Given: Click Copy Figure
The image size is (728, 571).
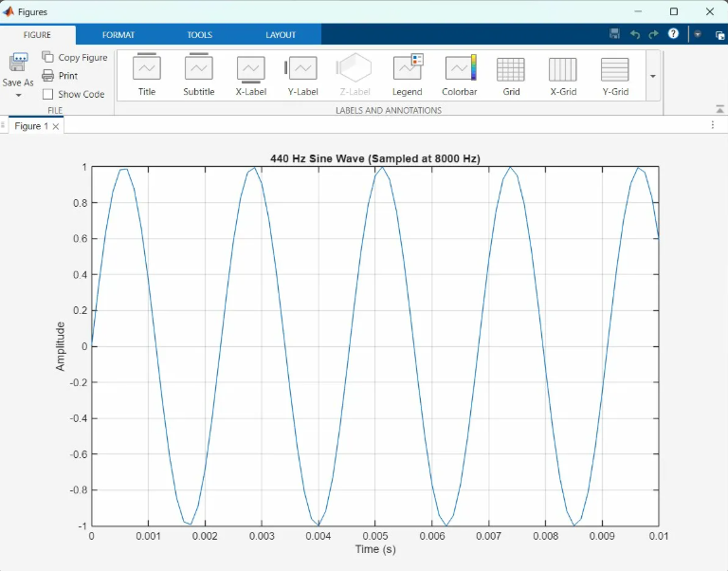Looking at the screenshot, I should pos(74,57).
